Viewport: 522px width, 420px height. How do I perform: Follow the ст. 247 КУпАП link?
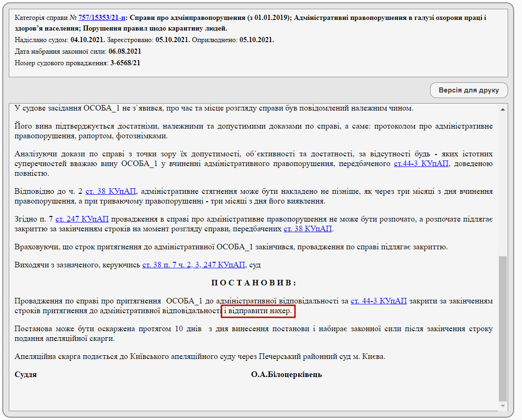point(81,219)
